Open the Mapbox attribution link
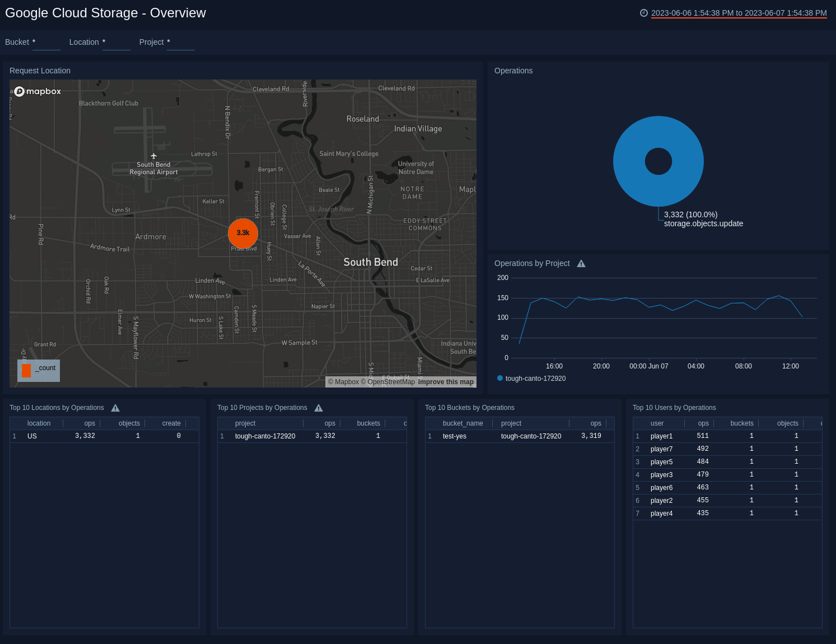 click(x=343, y=382)
